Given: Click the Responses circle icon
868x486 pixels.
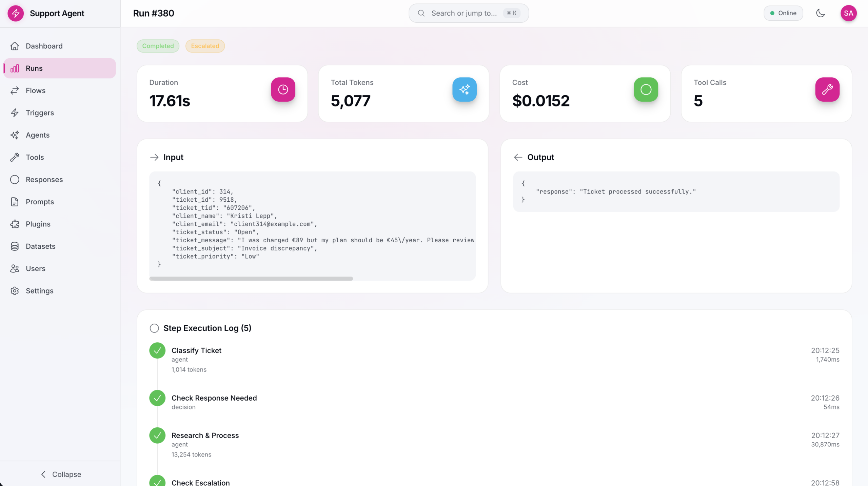Looking at the screenshot, I should pos(15,180).
